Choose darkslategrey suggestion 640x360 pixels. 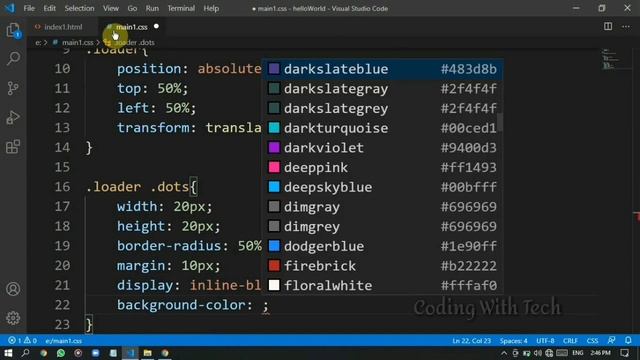pyautogui.click(x=382, y=108)
